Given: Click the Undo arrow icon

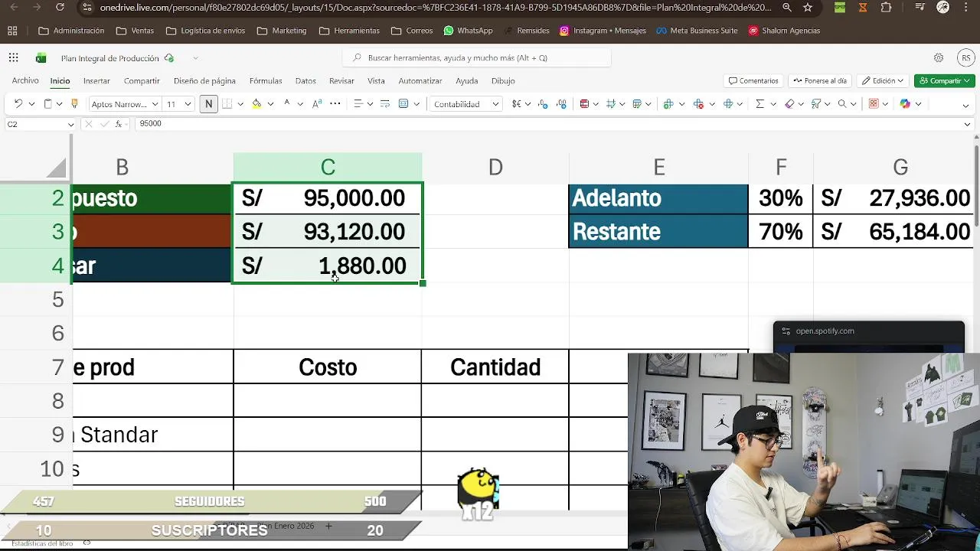Looking at the screenshot, I should click(18, 104).
